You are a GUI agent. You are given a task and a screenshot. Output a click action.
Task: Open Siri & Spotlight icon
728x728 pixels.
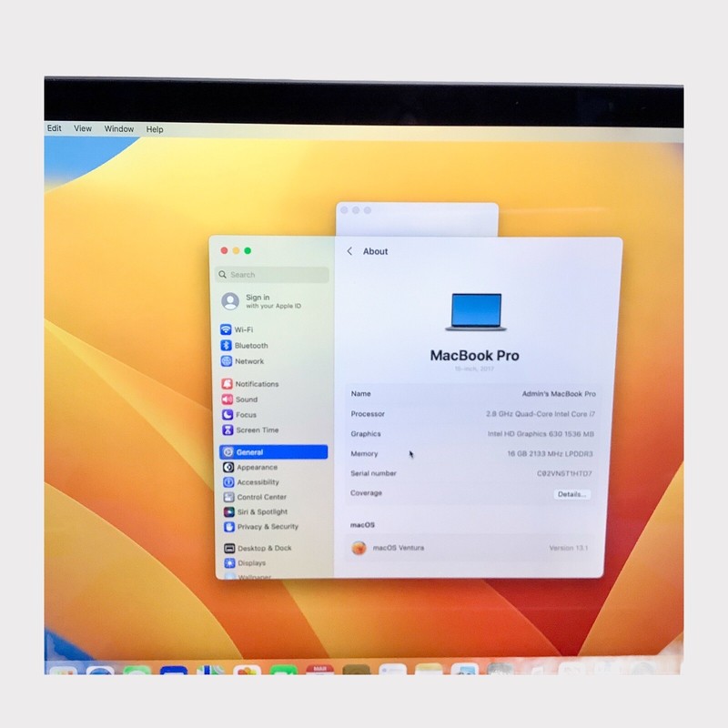pos(229,511)
